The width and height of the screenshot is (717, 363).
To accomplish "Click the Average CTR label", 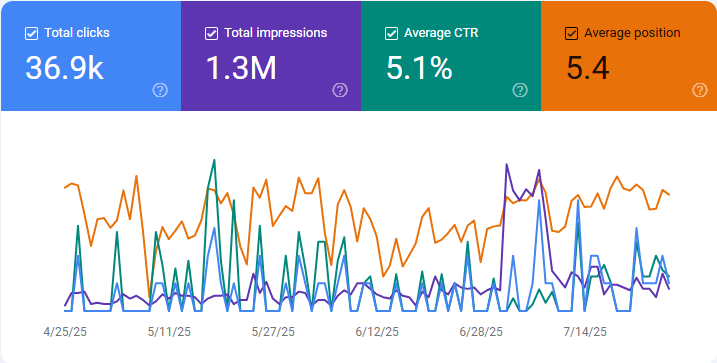I will click(441, 33).
